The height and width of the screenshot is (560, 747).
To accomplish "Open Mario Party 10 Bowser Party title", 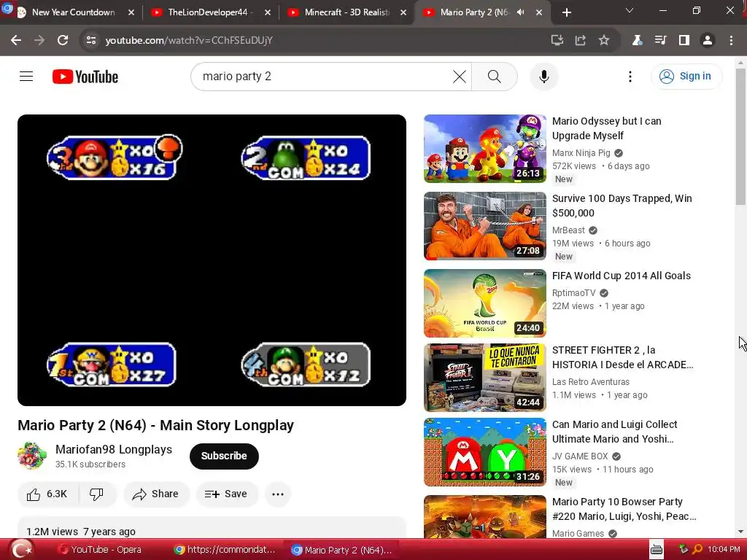I will (624, 509).
